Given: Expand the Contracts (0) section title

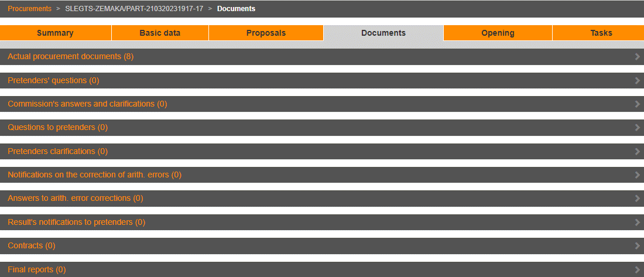Looking at the screenshot, I should click(31, 245).
